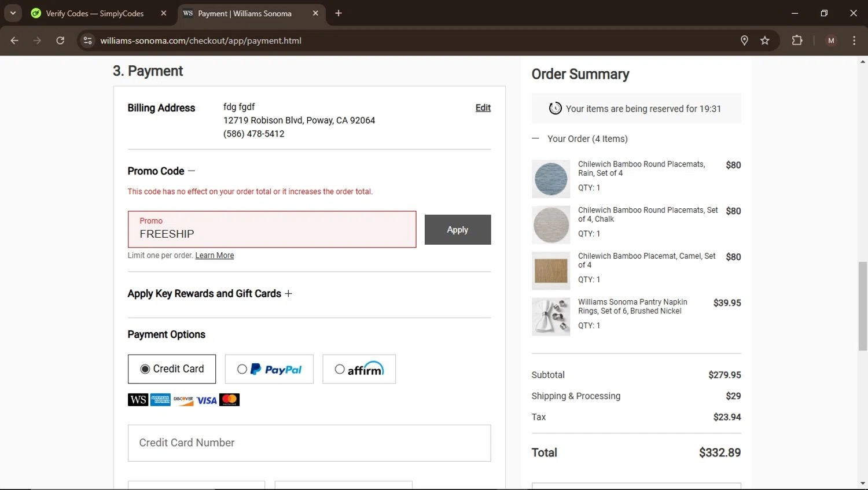Go back to the previous page
The height and width of the screenshot is (490, 868).
point(14,40)
